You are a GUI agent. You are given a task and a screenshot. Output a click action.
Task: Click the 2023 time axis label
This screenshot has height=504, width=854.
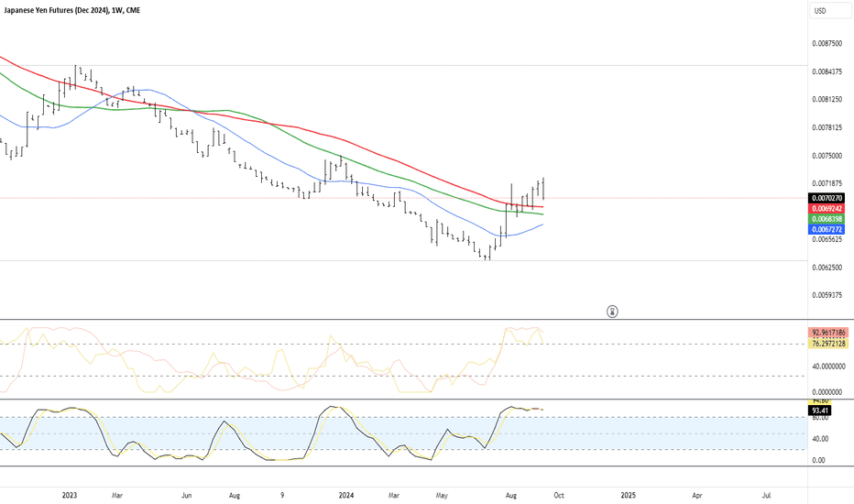tap(69, 495)
